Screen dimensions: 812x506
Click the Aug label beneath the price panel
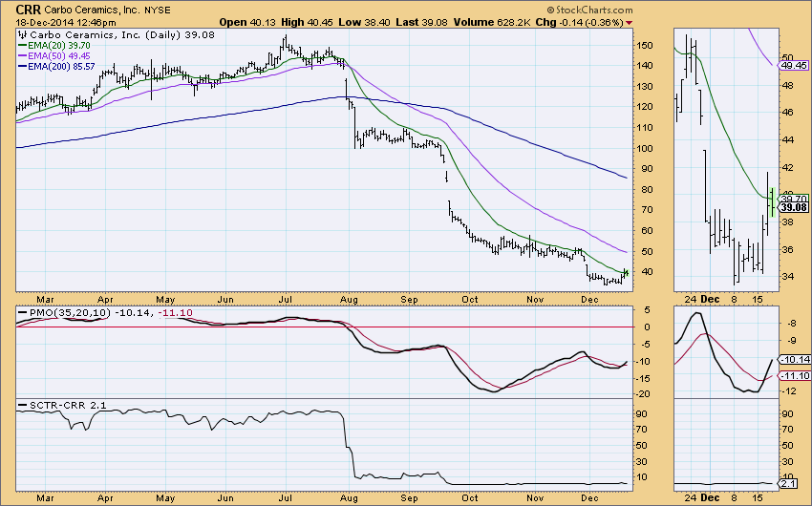[349, 300]
